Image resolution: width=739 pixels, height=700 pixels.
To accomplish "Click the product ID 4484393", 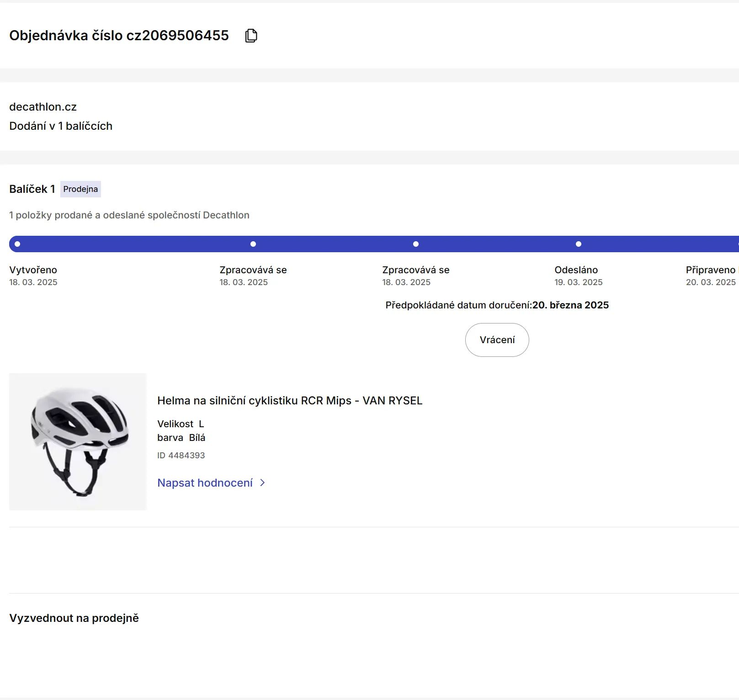I will pyautogui.click(x=181, y=456).
